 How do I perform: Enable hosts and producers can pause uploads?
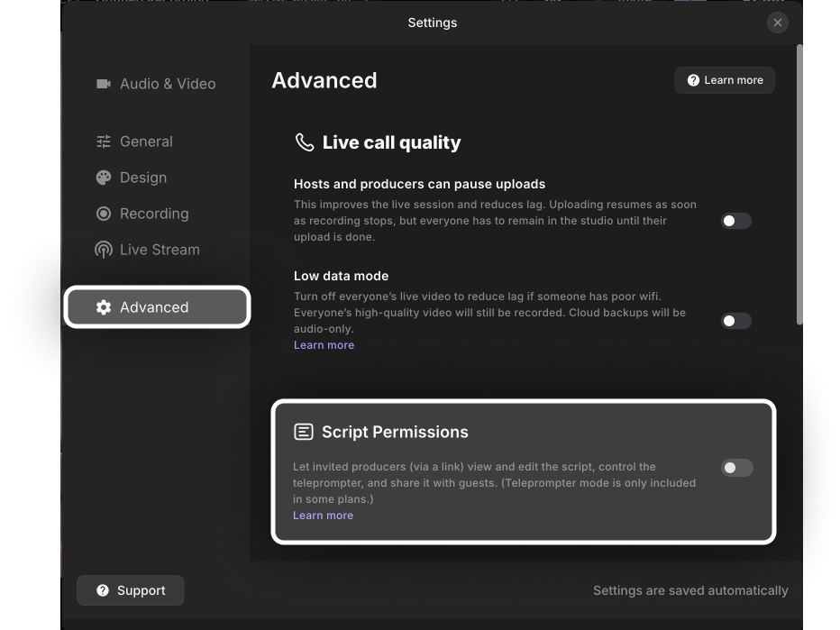(735, 221)
